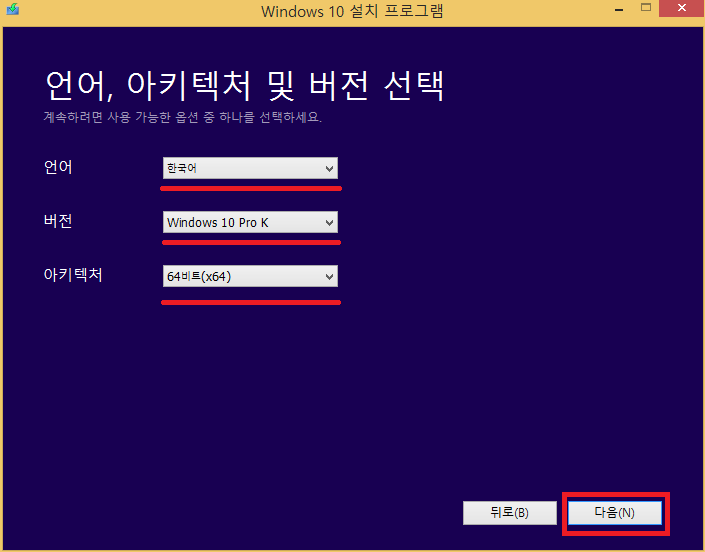Screen dimensions: 705x552
Task: Click the 언어 label text
Action: [58, 167]
